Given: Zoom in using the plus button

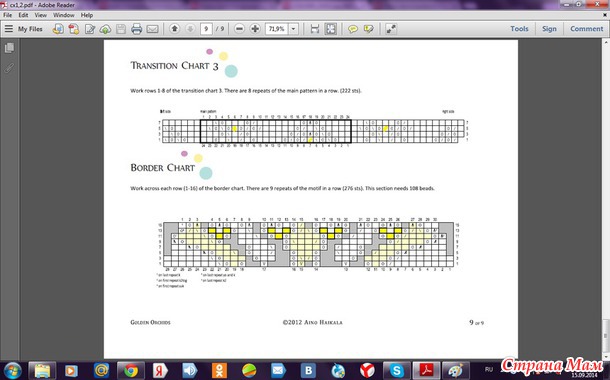Looking at the screenshot, I should [x=255, y=29].
